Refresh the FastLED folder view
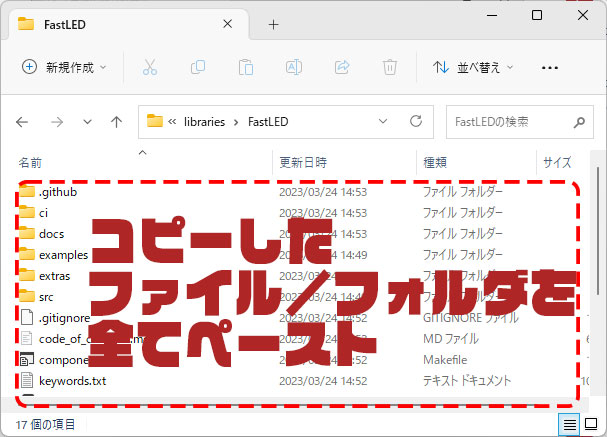The width and height of the screenshot is (607, 437). point(416,122)
